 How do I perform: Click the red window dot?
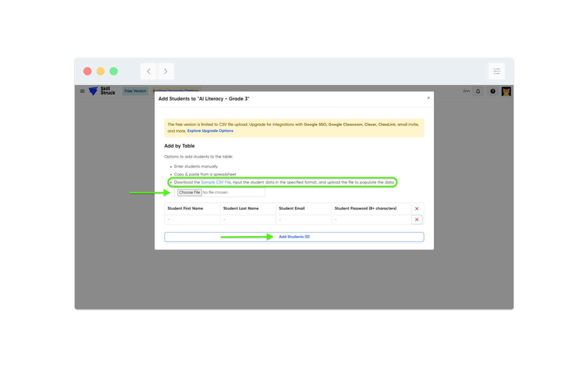pyautogui.click(x=87, y=71)
